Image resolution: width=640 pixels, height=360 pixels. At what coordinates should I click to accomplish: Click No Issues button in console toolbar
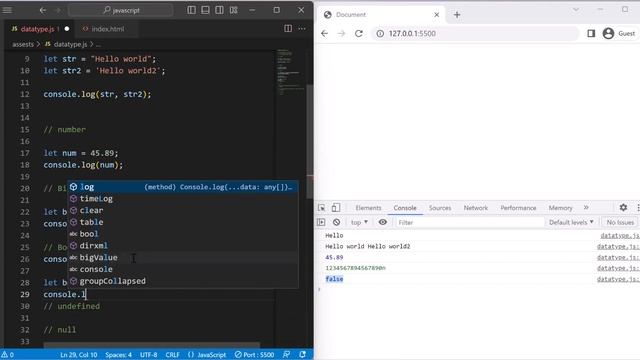point(620,222)
